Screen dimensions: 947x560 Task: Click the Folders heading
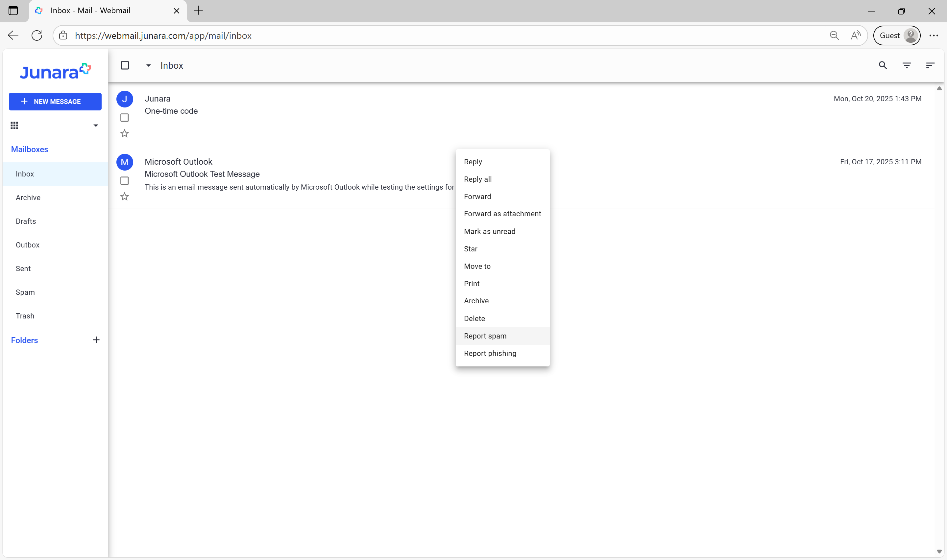[25, 340]
